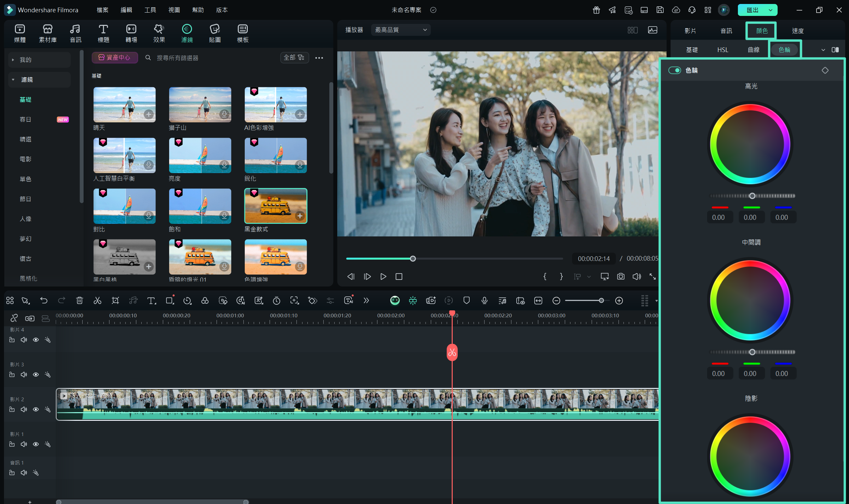Viewport: 849px width, 504px height.
Task: Open the color wheels tool in timeline toolbar
Action: coord(205,300)
